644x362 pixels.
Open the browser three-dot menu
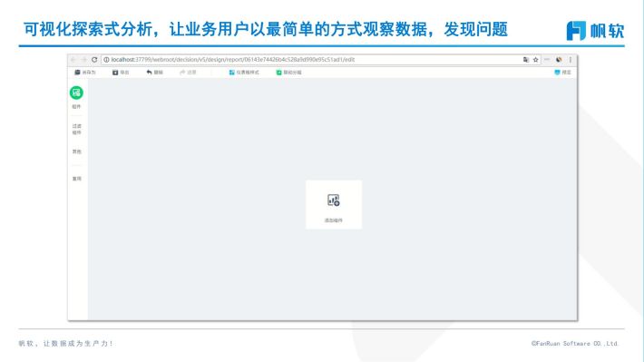coord(570,60)
